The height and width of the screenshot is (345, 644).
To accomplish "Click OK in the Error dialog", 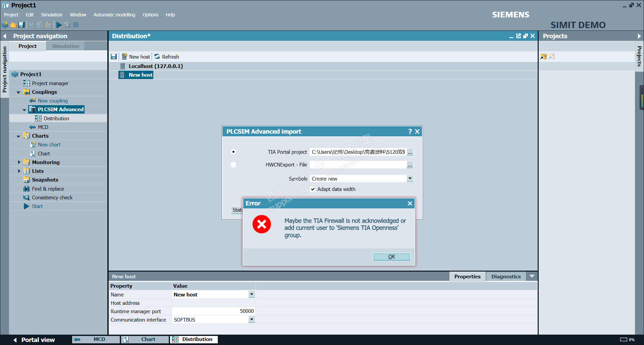I will (391, 257).
